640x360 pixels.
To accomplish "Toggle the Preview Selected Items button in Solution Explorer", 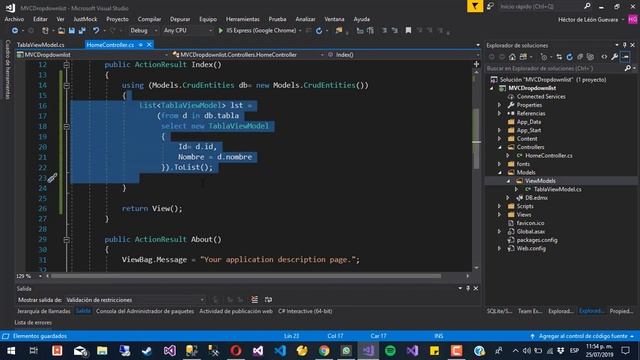I will point(625,57).
